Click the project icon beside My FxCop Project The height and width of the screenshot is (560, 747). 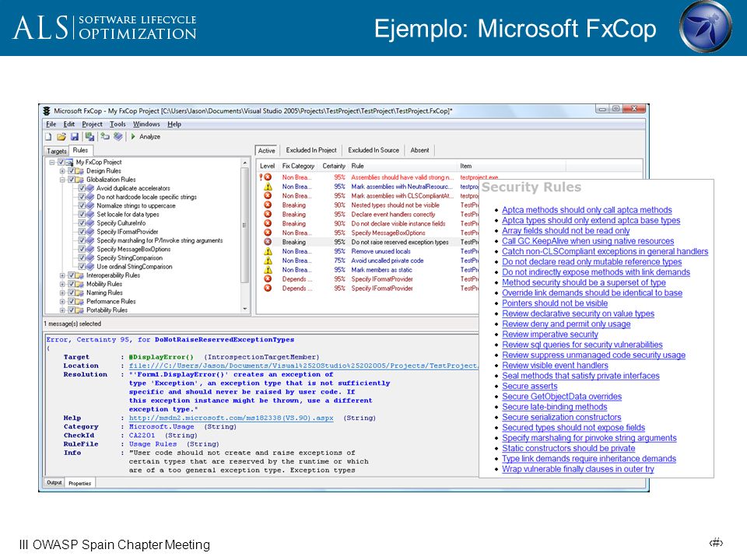(x=69, y=163)
